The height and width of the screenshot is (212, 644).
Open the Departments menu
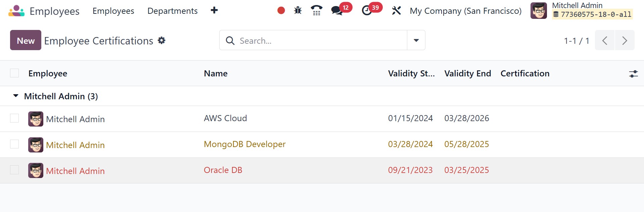pos(172,11)
